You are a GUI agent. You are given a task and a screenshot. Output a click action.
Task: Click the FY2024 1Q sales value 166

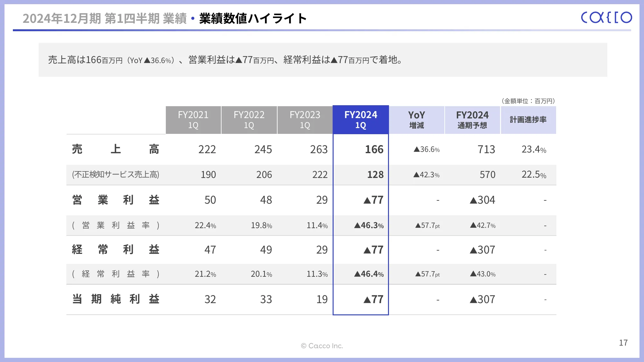point(374,149)
